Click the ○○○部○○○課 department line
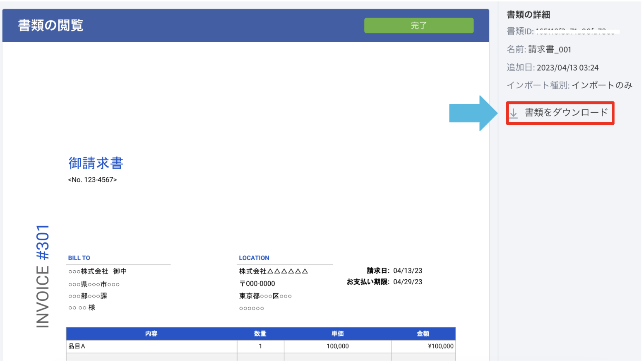This screenshot has width=644, height=363. click(87, 296)
